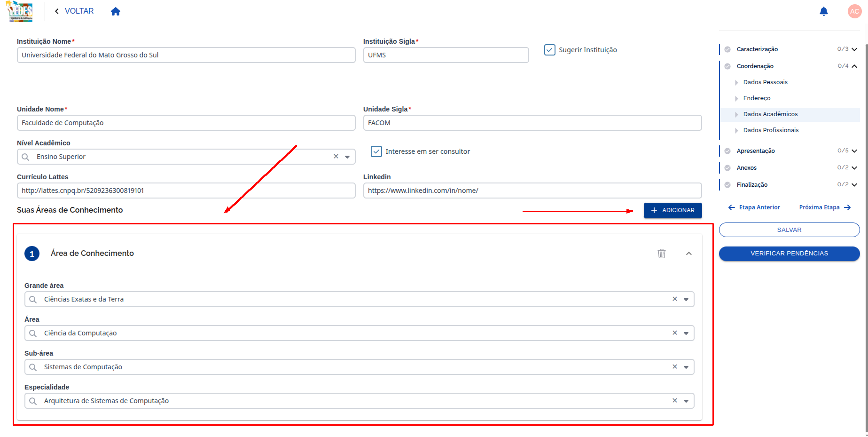Click the SALVAR button
This screenshot has height=437, width=868.
click(x=789, y=230)
